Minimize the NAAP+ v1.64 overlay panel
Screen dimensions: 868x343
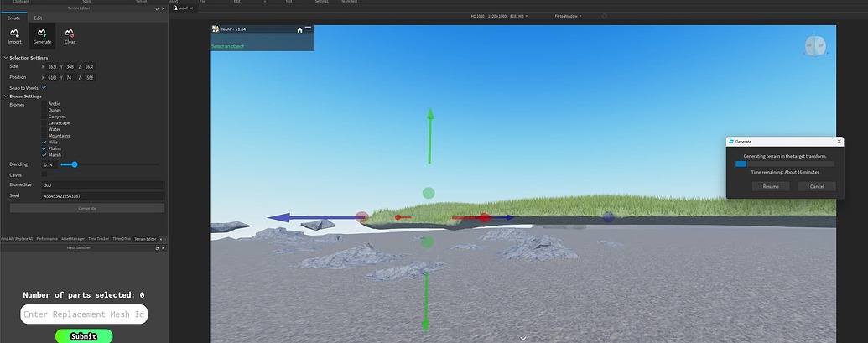(309, 28)
